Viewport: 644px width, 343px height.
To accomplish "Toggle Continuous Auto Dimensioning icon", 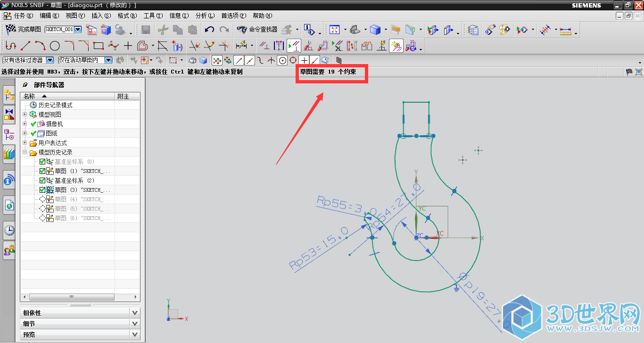I will point(411,46).
